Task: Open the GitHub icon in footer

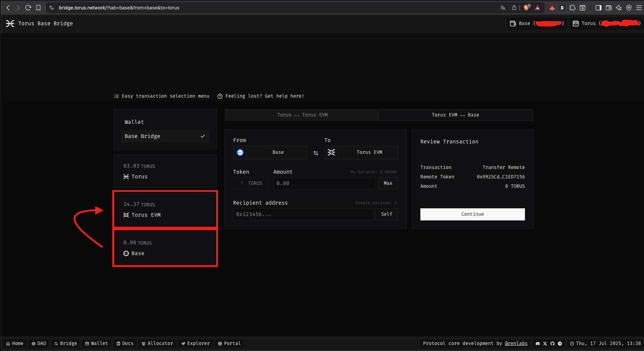Action: pyautogui.click(x=553, y=344)
